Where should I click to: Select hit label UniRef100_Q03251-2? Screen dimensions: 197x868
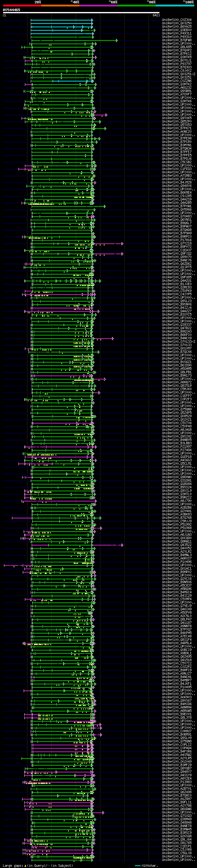point(179,74)
